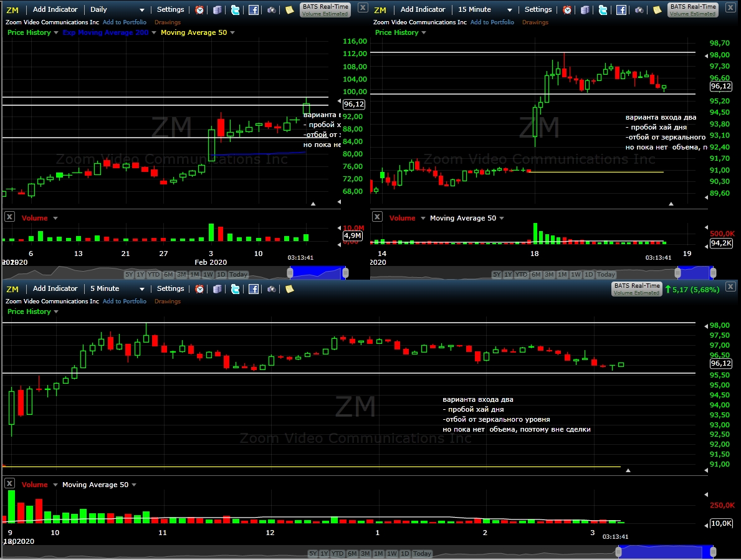Select 1M range in Daily chart
Viewport: 741px width, 560px height.
click(194, 274)
